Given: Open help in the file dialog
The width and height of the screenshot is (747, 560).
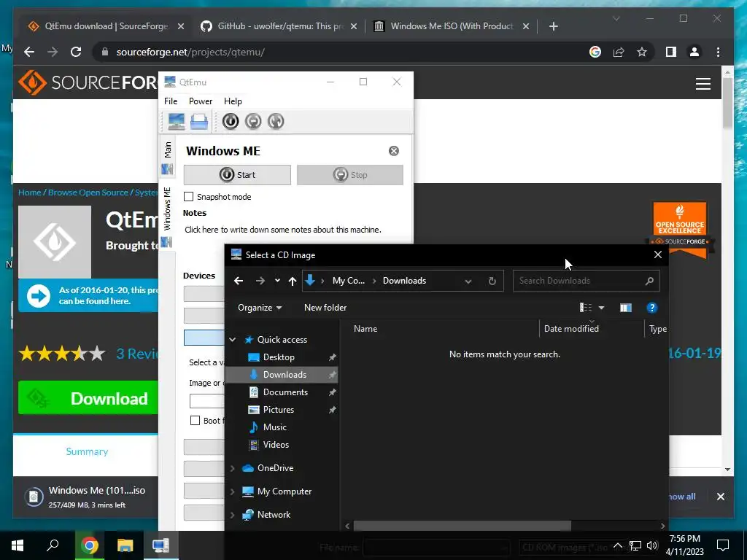Looking at the screenshot, I should (x=651, y=308).
